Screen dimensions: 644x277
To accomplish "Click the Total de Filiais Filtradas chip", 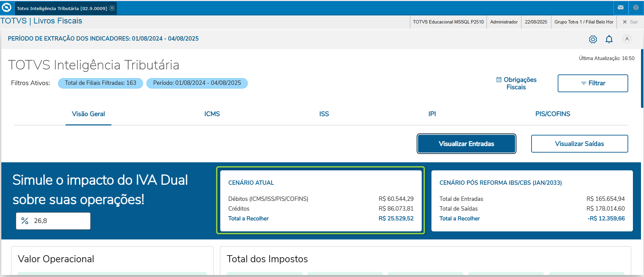I will coord(100,83).
